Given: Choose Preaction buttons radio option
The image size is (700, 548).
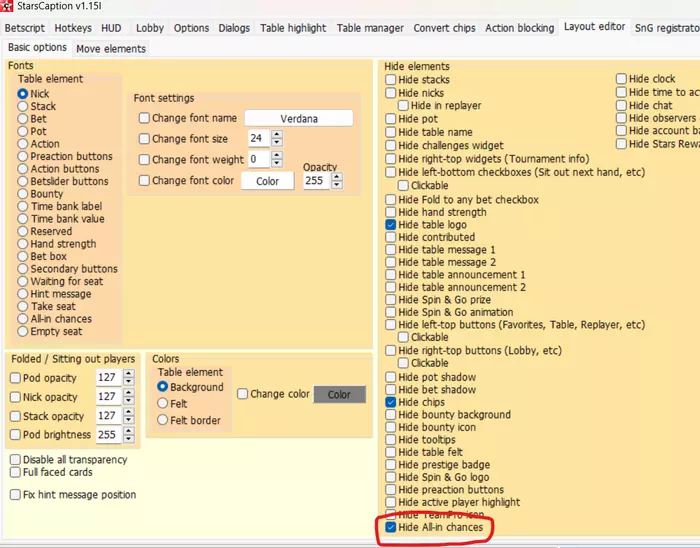Looking at the screenshot, I should coord(23,156).
